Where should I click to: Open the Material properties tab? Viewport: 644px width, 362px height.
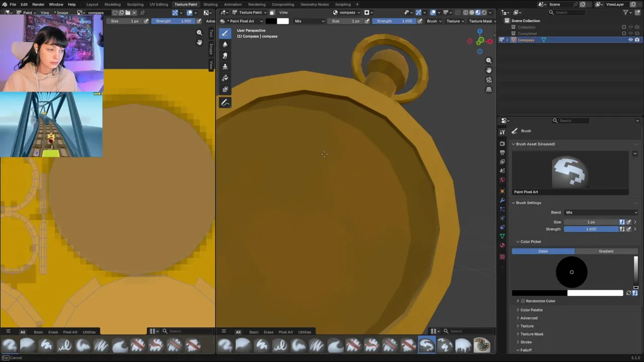pyautogui.click(x=502, y=245)
